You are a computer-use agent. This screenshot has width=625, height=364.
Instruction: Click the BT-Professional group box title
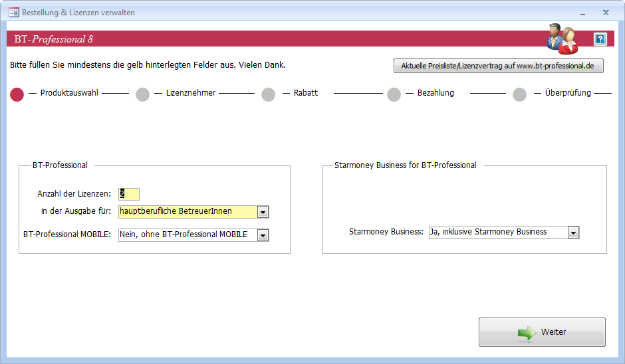(x=60, y=165)
